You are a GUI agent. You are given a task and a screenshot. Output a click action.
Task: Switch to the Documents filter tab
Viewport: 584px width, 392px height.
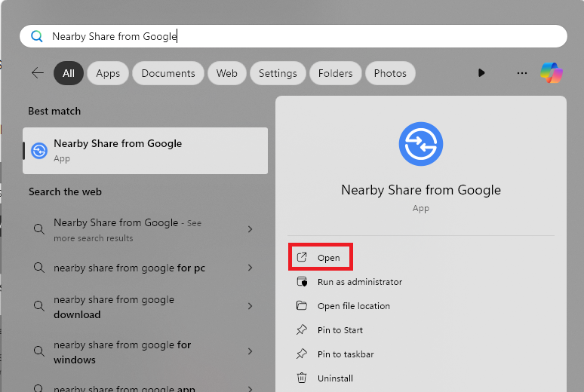pyautogui.click(x=168, y=73)
